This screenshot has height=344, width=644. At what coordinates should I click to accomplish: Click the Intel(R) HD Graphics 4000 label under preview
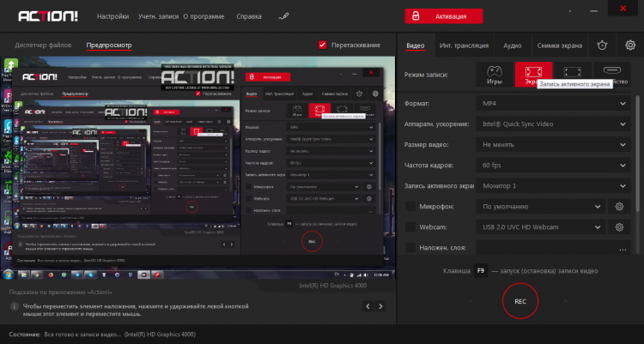[x=332, y=286]
